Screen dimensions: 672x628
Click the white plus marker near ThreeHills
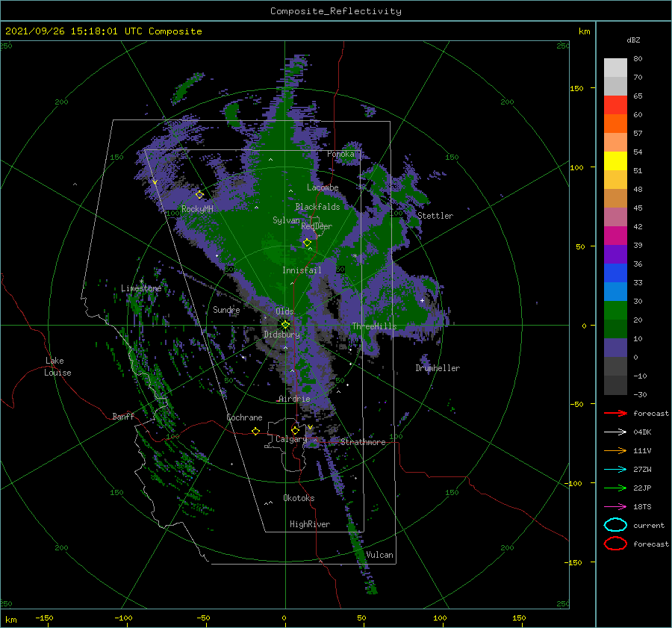tap(422, 300)
